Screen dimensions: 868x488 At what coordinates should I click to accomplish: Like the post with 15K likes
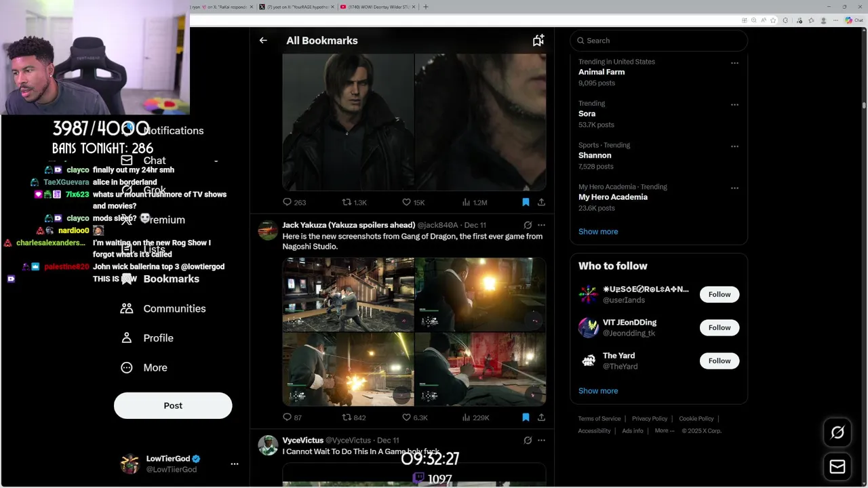pos(413,202)
